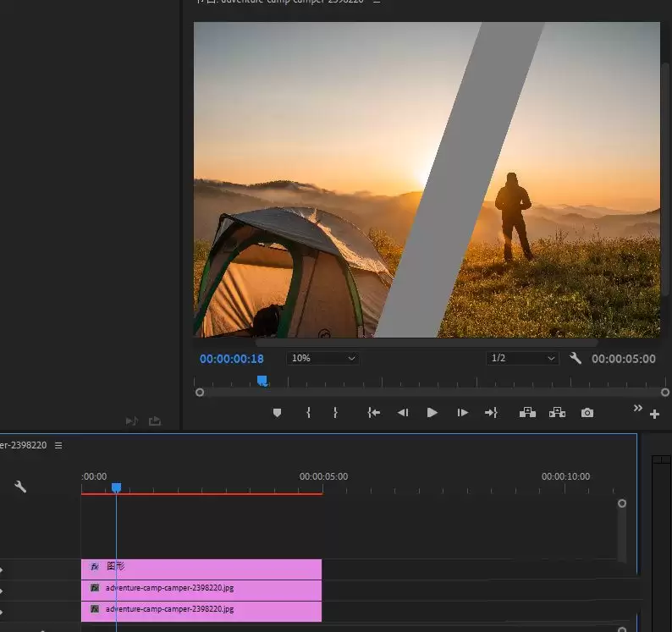Click the Lift button icon
Image resolution: width=672 pixels, height=632 pixels.
[527, 412]
